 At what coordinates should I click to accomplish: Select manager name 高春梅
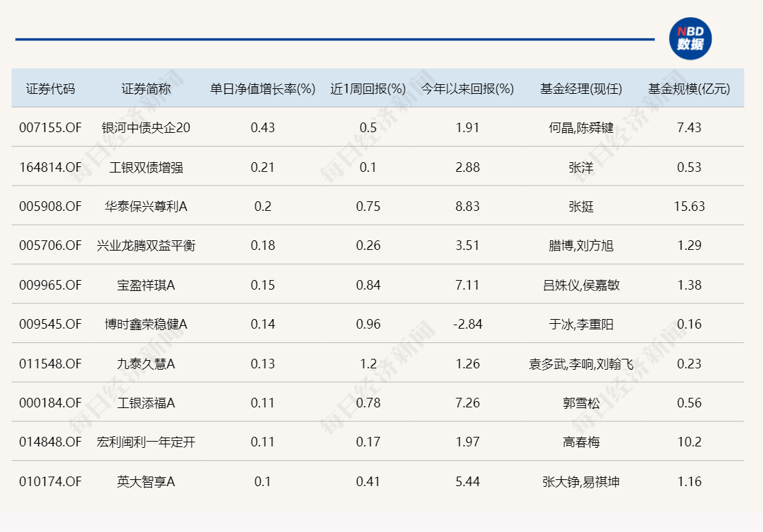pyautogui.click(x=581, y=442)
